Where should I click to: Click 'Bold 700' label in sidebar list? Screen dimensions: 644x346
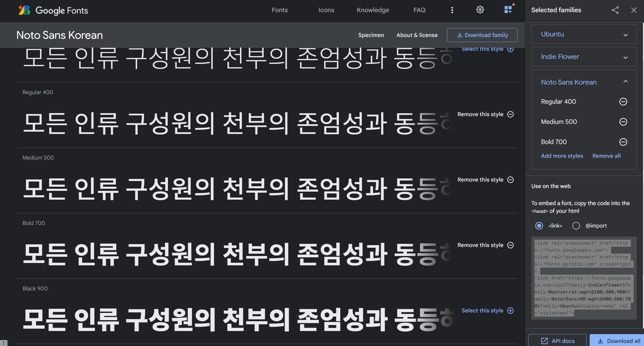[554, 142]
